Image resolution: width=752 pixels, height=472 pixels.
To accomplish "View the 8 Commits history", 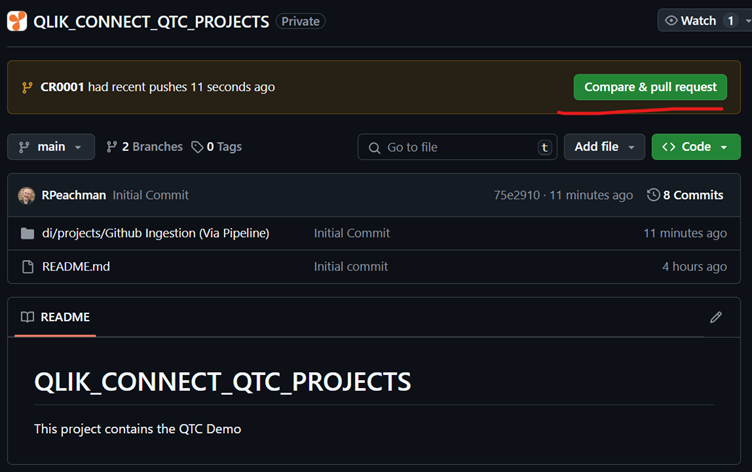I will (685, 195).
